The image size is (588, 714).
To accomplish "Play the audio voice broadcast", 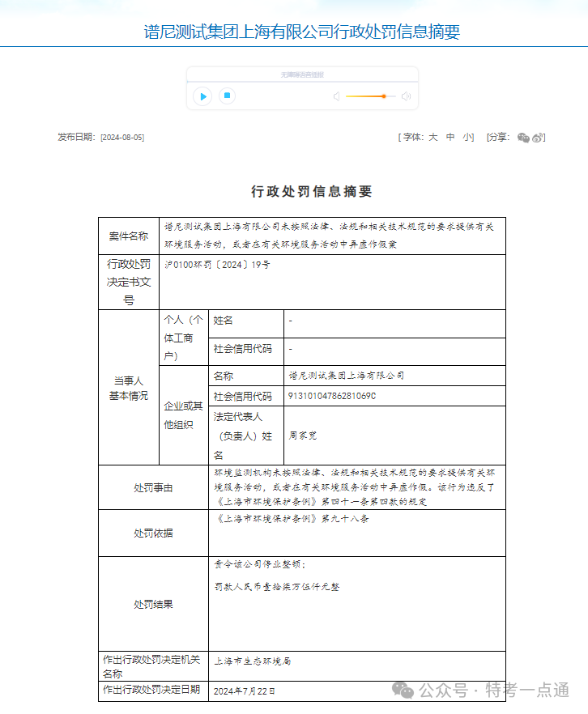I will tap(202, 96).
